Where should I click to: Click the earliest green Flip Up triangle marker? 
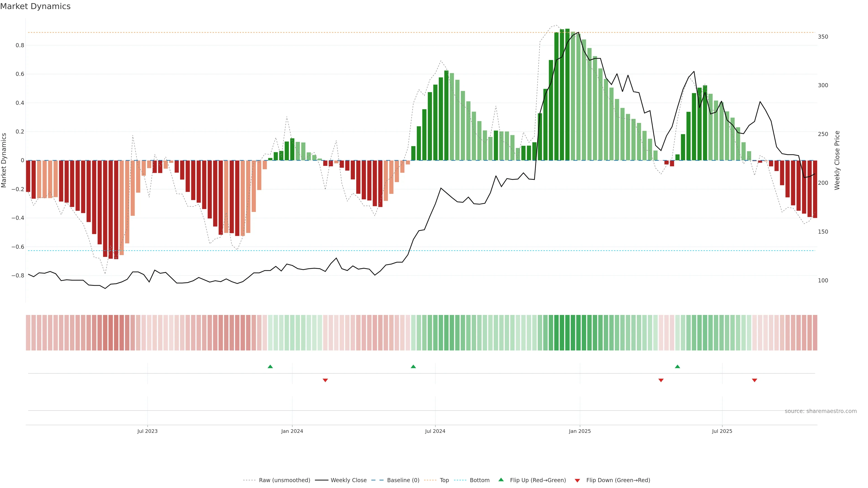click(x=270, y=366)
